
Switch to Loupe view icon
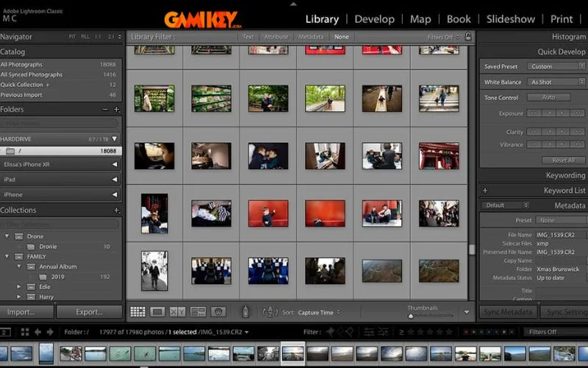tap(157, 311)
